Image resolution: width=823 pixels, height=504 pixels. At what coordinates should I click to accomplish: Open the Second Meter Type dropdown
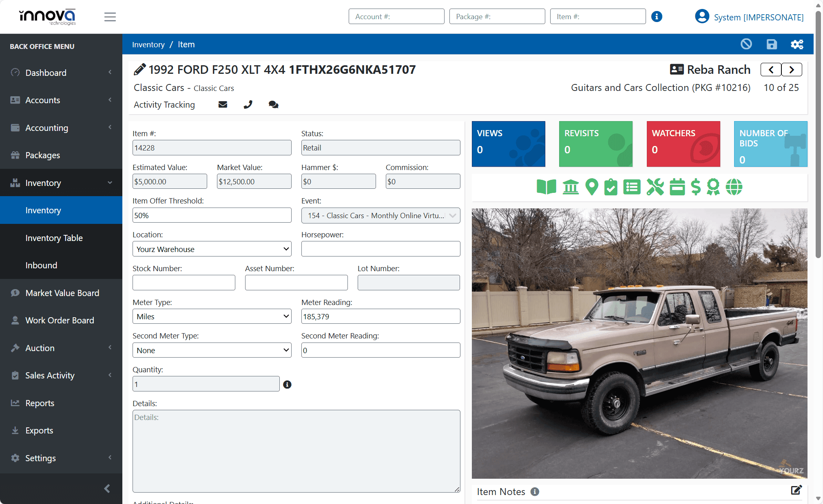point(212,350)
